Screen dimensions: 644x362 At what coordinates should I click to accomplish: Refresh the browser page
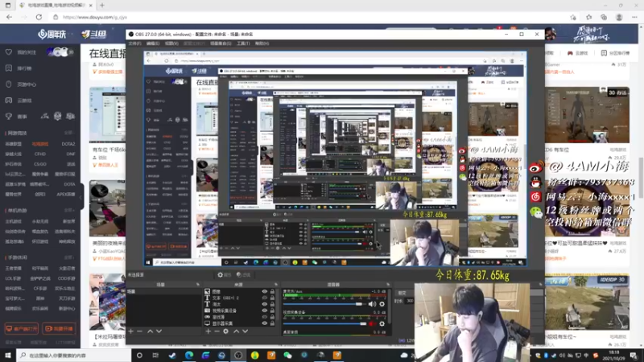click(x=39, y=17)
